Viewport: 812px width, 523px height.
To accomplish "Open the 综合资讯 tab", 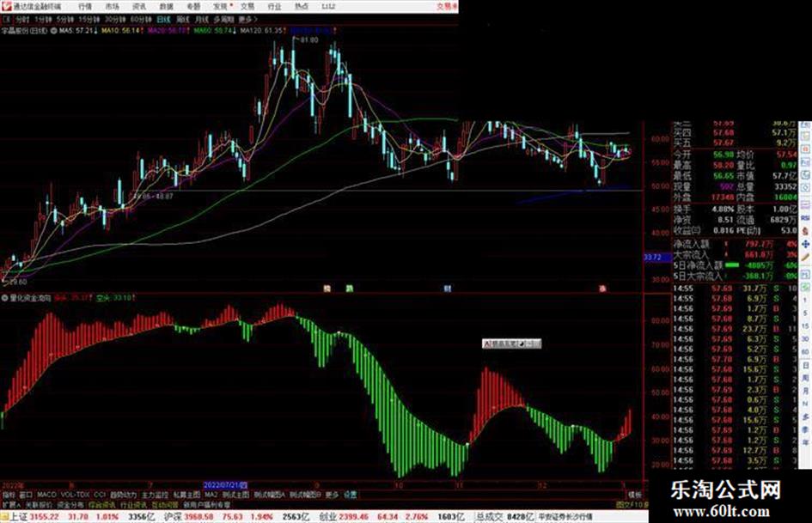I will 102,504.
